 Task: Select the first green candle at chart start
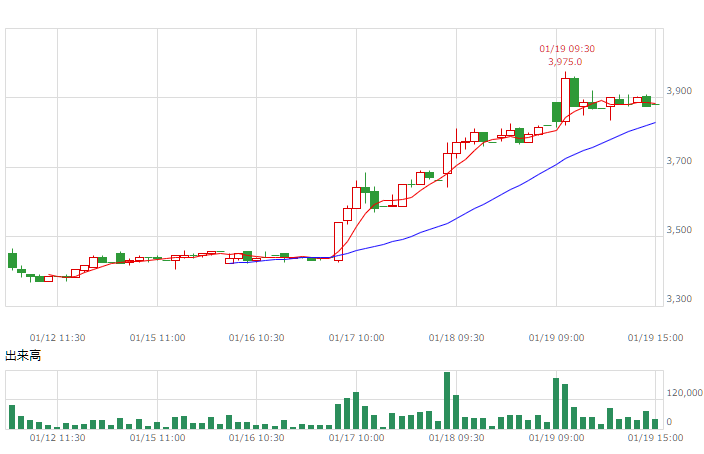(x=13, y=260)
